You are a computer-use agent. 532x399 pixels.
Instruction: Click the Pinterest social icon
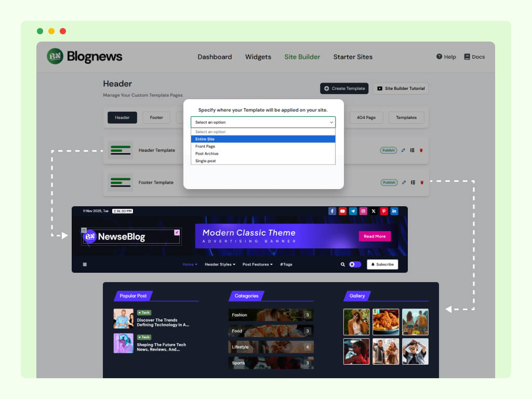[x=384, y=211]
